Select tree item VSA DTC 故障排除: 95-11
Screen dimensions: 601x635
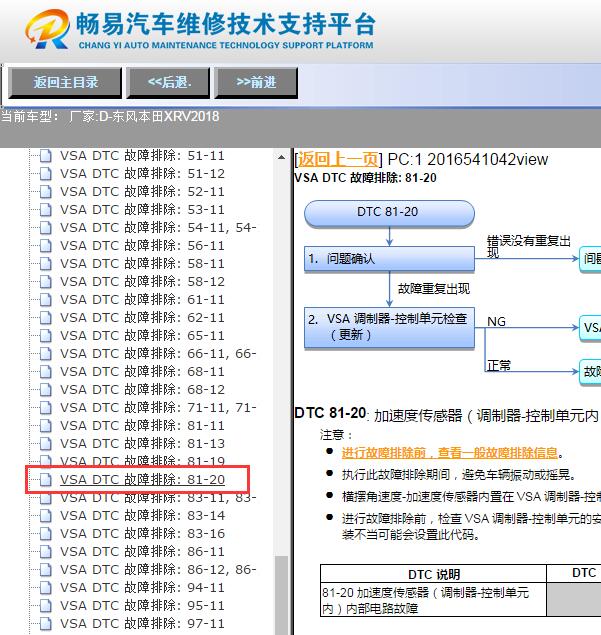click(142, 606)
